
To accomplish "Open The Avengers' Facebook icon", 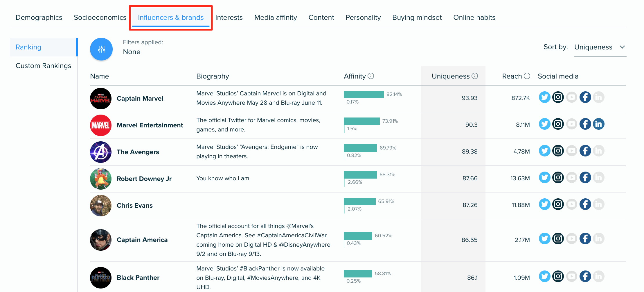I will 585,151.
